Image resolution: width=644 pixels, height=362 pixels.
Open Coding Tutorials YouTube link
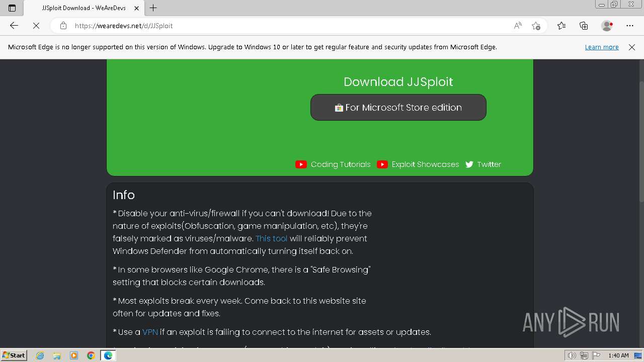pyautogui.click(x=341, y=164)
